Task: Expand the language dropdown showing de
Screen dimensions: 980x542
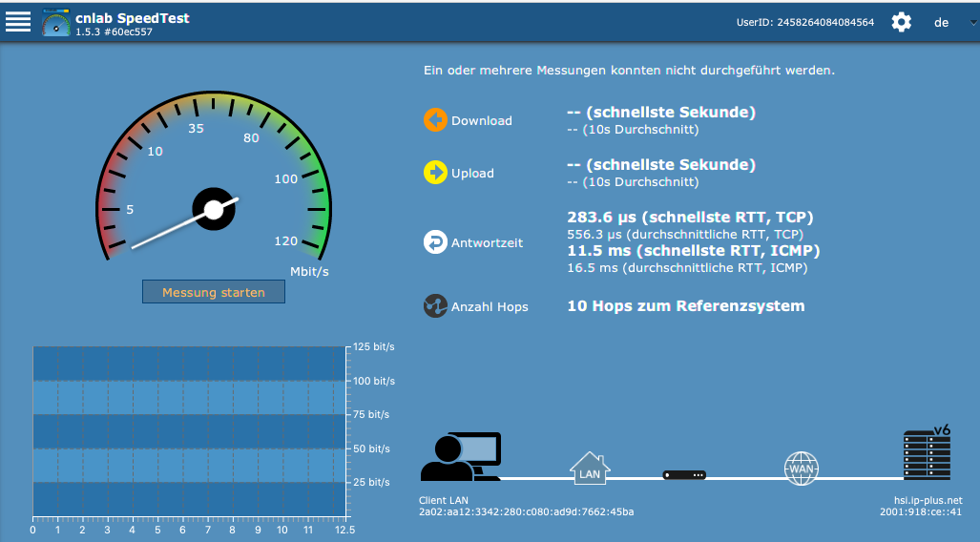Action: (941, 22)
